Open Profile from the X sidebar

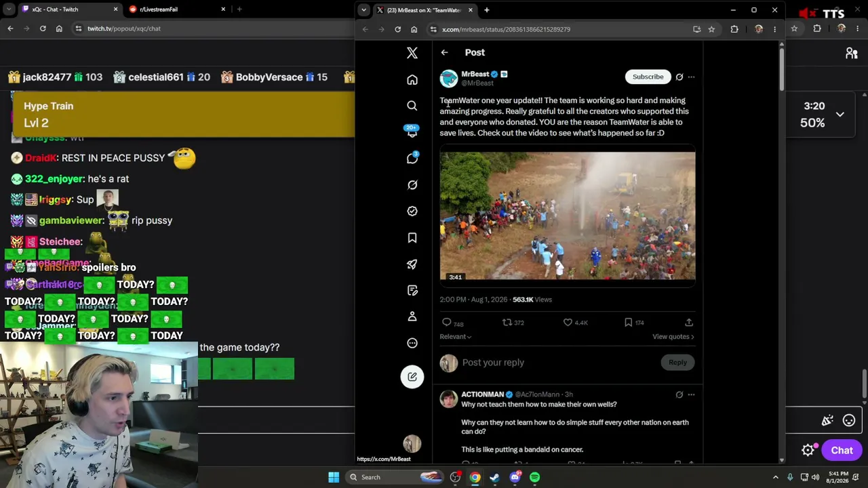(412, 317)
